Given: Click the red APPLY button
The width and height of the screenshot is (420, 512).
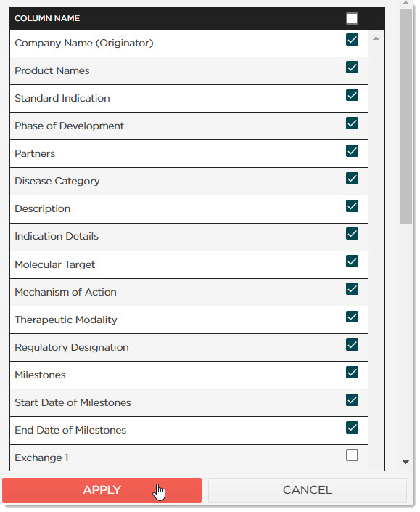Looking at the screenshot, I should (x=102, y=489).
